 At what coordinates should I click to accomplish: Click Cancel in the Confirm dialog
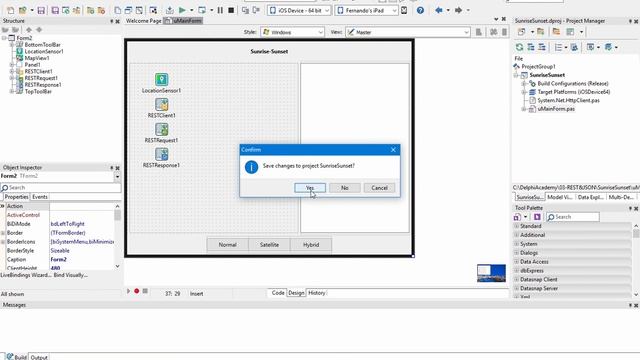379,188
